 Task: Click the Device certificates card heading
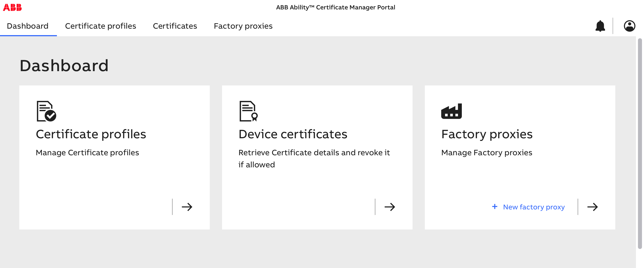coord(293,134)
